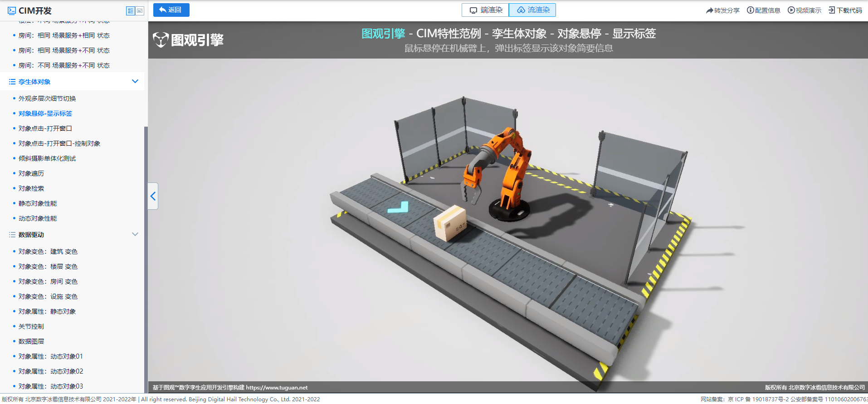Screen dimensions: 868x404
Task: Open 房间：相同 场景服务+不同 状态
Action: [x=64, y=50]
